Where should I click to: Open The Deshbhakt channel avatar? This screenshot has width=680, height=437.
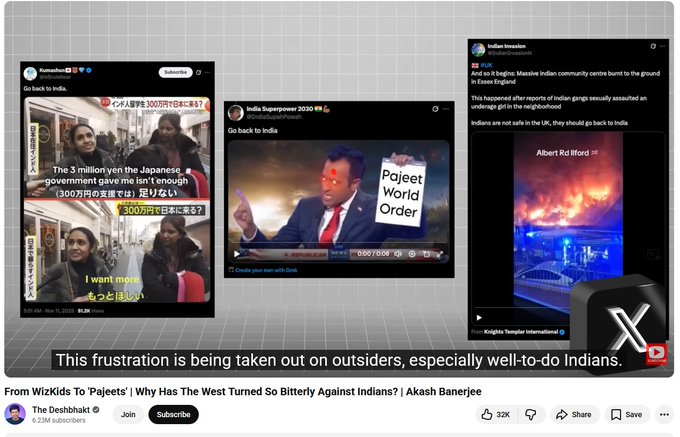click(x=15, y=414)
